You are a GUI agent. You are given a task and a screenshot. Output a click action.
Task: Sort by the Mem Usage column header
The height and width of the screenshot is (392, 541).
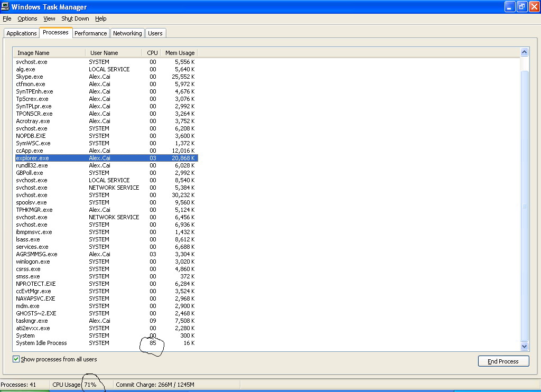click(180, 53)
